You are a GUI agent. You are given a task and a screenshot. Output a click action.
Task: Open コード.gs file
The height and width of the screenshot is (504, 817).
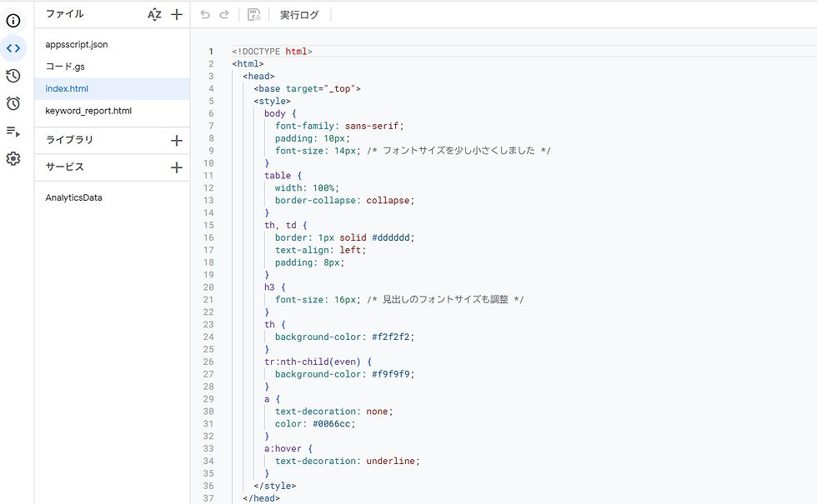pos(65,67)
